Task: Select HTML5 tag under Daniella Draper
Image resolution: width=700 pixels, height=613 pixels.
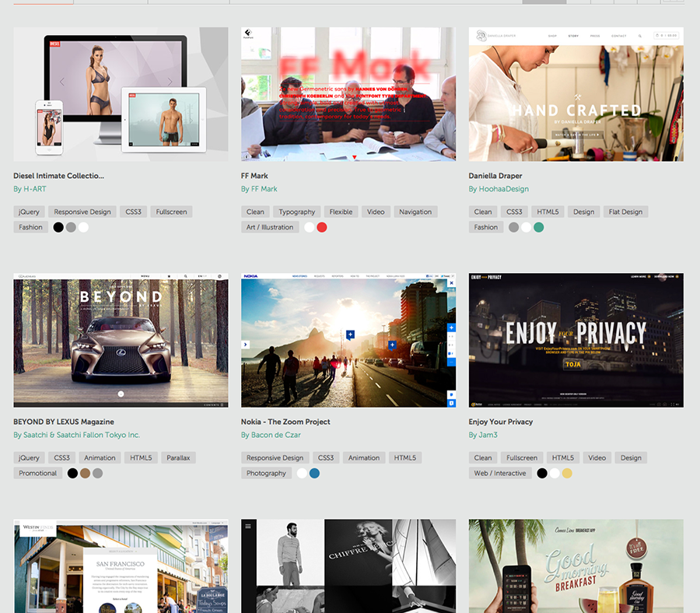Action: point(548,212)
